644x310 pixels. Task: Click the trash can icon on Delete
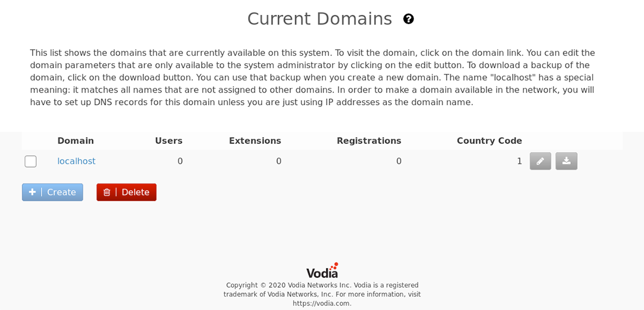[107, 192]
